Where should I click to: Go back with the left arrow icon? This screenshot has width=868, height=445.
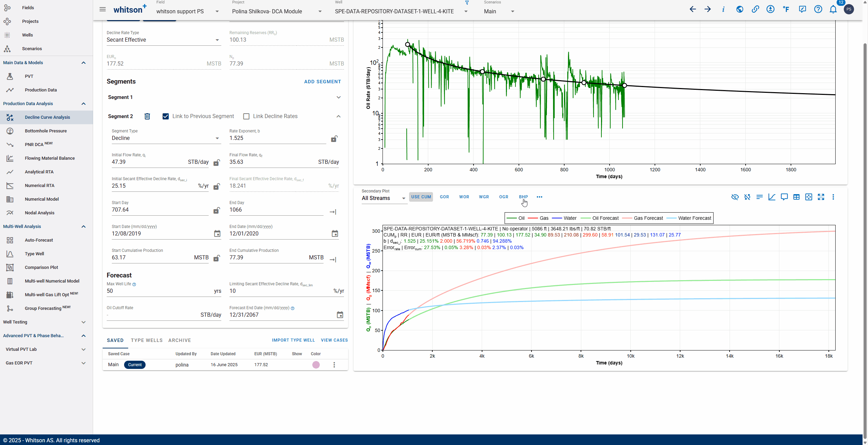coord(693,9)
